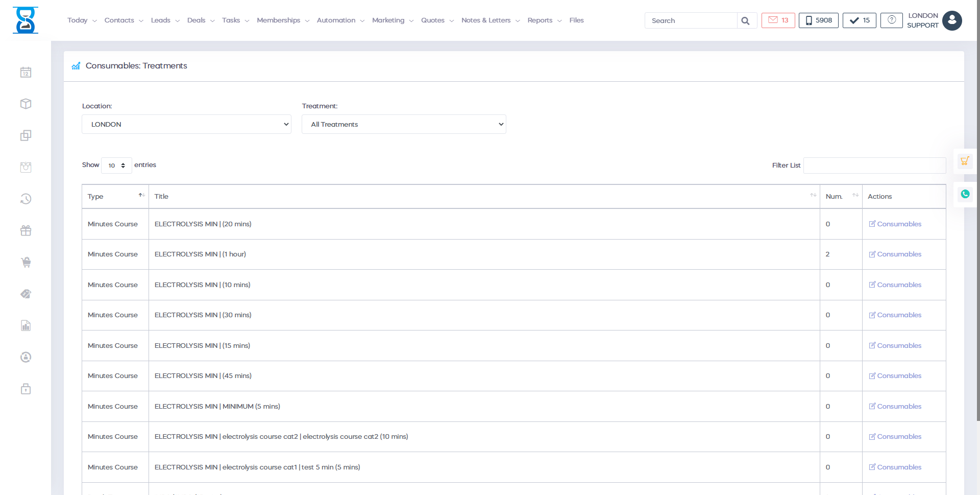Image resolution: width=980 pixels, height=495 pixels.
Task: Click the green phone call widget
Action: pyautogui.click(x=965, y=194)
